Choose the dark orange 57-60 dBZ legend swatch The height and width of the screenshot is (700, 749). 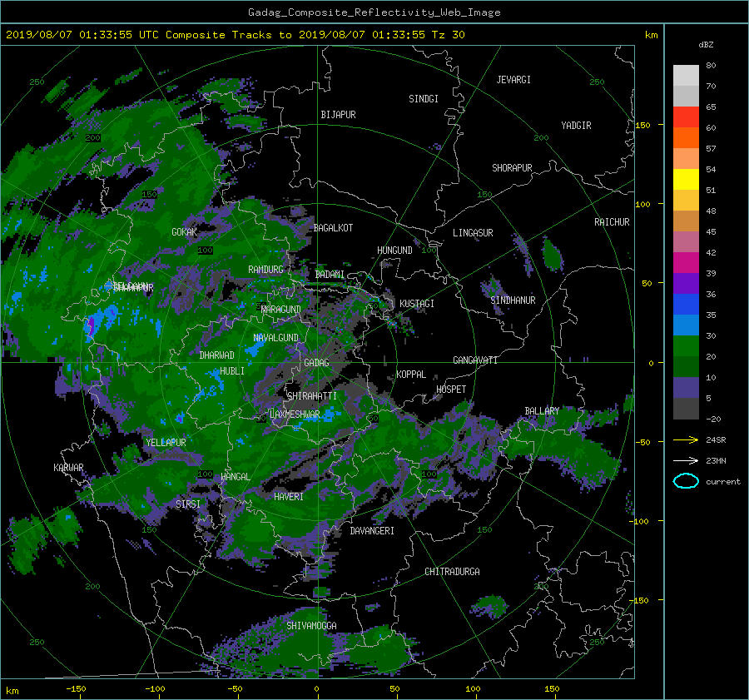click(x=686, y=137)
